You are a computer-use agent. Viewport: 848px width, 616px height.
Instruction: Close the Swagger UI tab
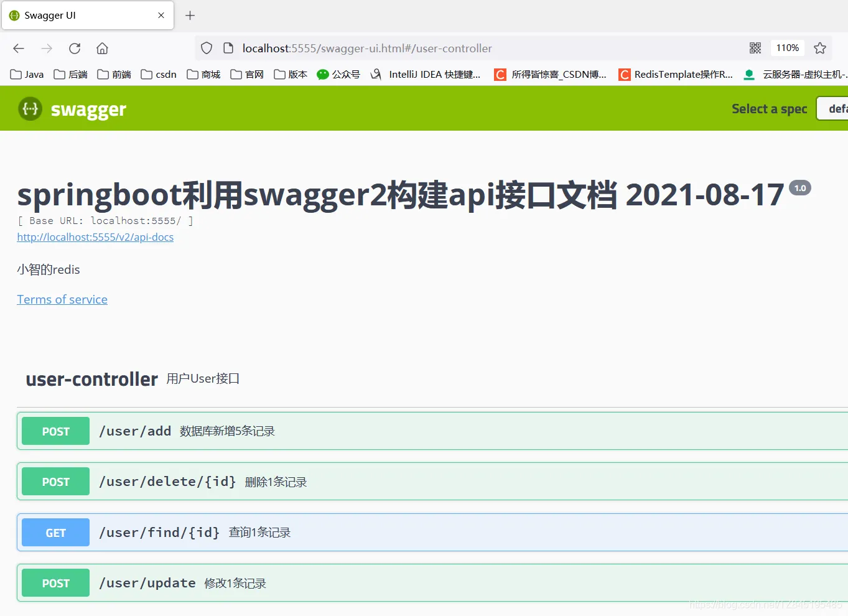coord(161,16)
